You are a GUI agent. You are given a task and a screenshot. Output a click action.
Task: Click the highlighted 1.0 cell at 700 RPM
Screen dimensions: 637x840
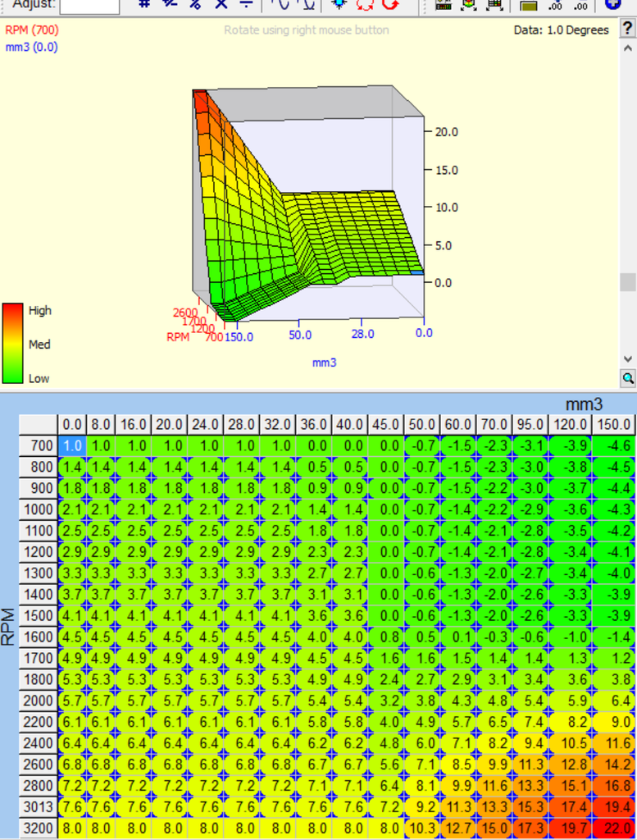72,445
